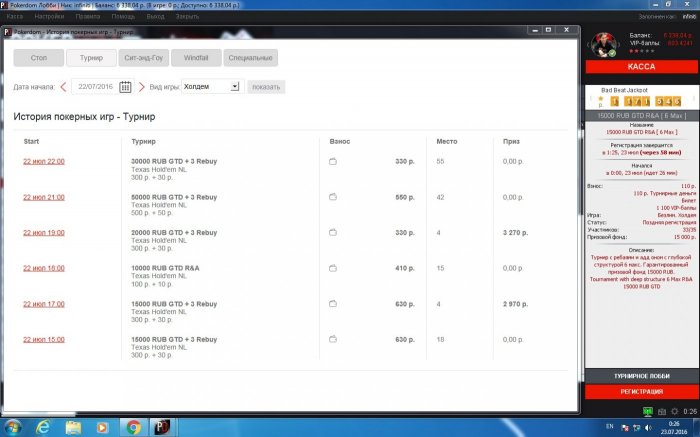Image resolution: width=700 pixels, height=437 pixels.
Task: Click the player avatar picture
Action: [x=604, y=45]
